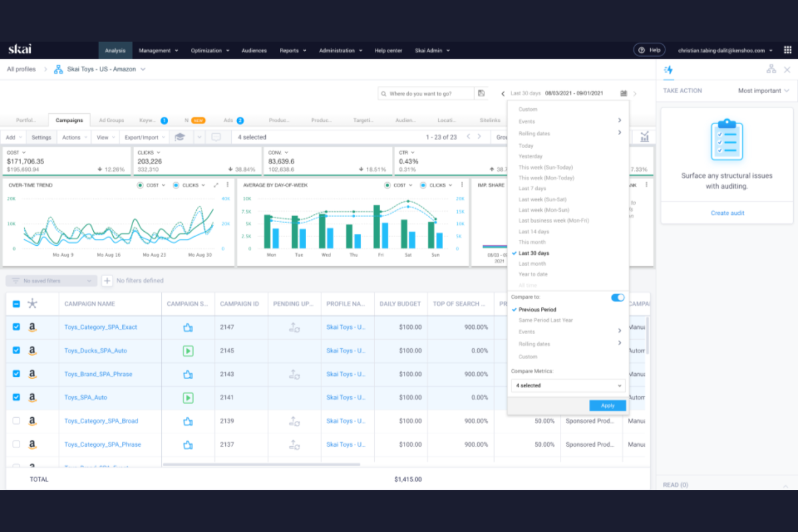The height and width of the screenshot is (532, 798).
Task: Click the save search icon beside the search box
Action: pyautogui.click(x=481, y=93)
